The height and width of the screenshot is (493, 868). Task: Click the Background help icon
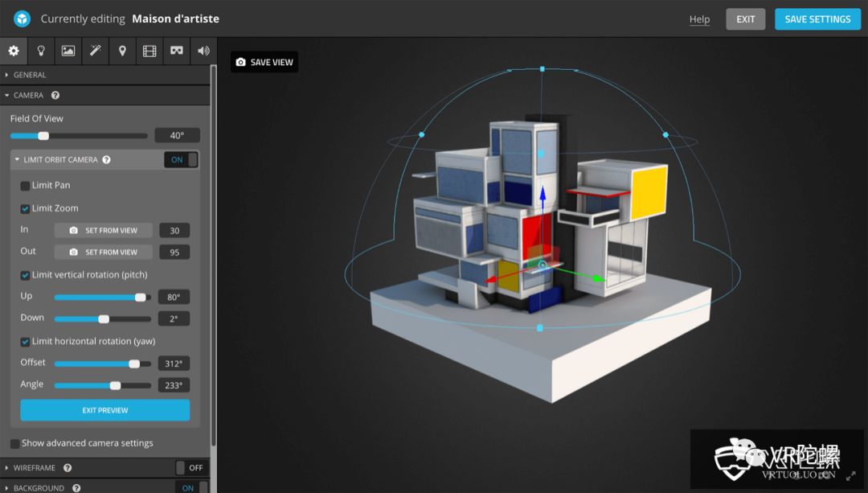[x=76, y=488]
